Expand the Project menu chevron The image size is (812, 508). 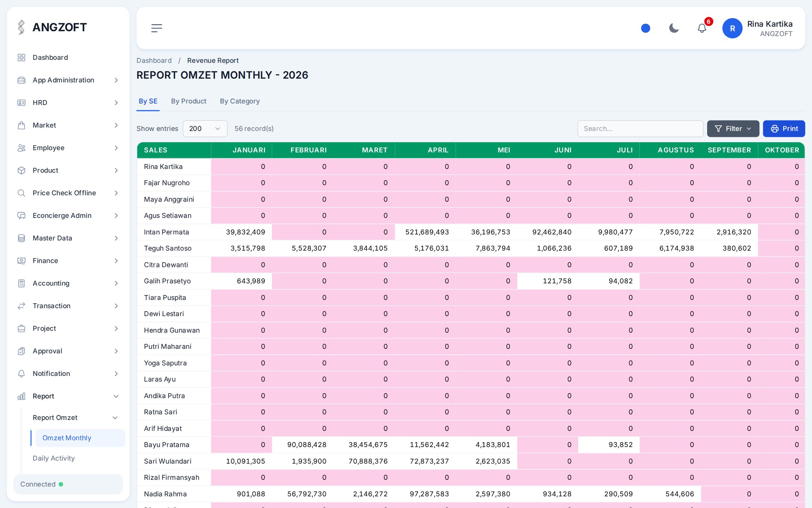(116, 329)
